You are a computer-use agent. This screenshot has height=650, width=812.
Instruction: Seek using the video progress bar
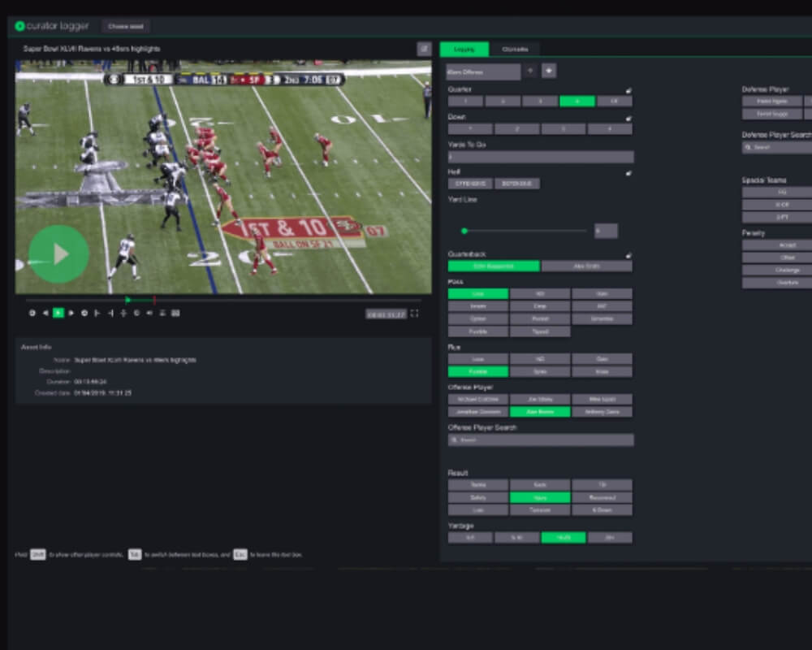pyautogui.click(x=223, y=300)
